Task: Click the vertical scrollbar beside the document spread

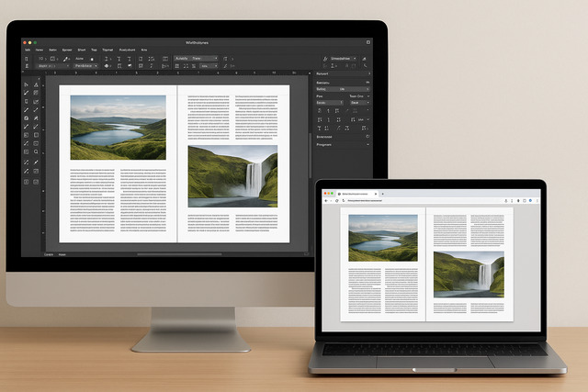Action: pyautogui.click(x=310, y=155)
